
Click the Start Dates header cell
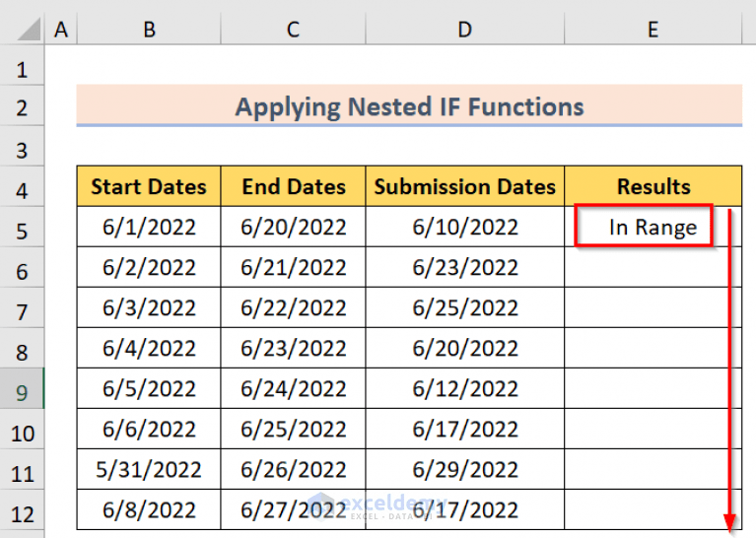pyautogui.click(x=149, y=186)
